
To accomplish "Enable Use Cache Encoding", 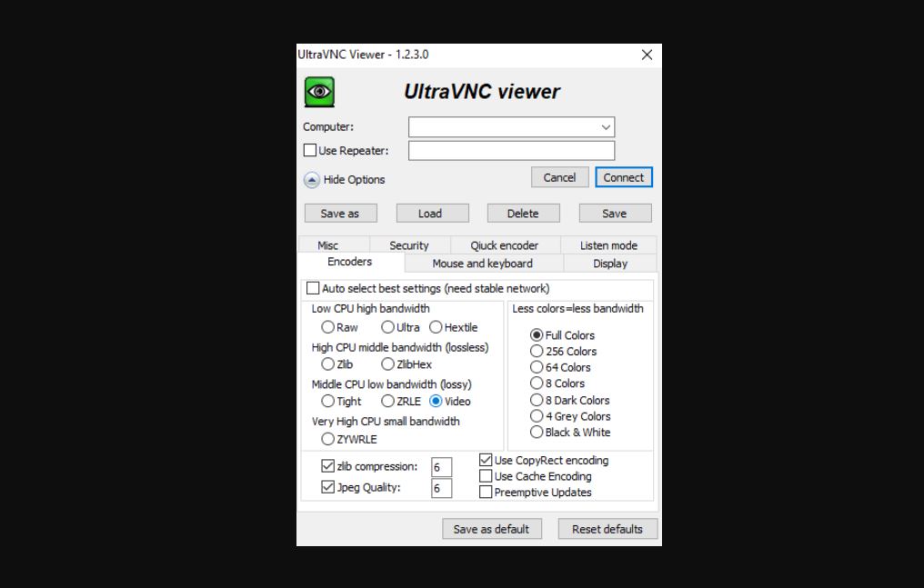I will tap(484, 475).
